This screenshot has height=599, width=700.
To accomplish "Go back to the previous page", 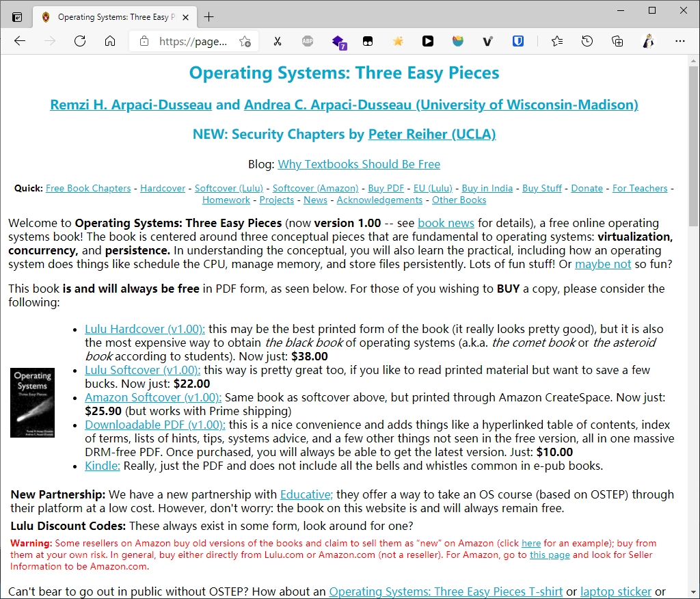I will coord(20,42).
